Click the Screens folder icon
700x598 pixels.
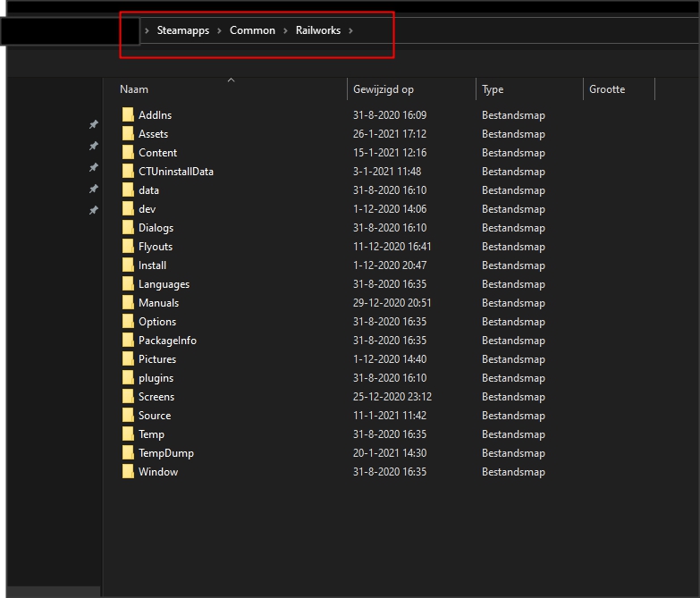coord(128,397)
